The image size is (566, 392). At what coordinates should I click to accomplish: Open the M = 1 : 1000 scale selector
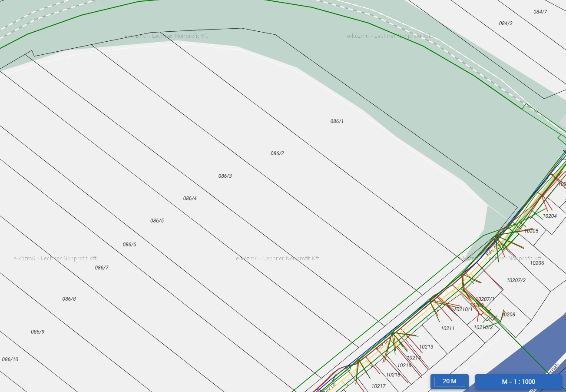click(x=518, y=382)
